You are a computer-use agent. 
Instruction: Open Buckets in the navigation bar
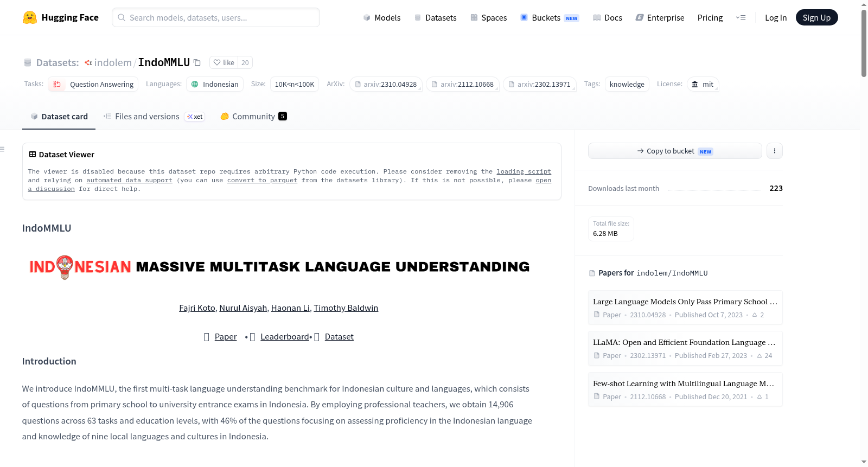550,18
